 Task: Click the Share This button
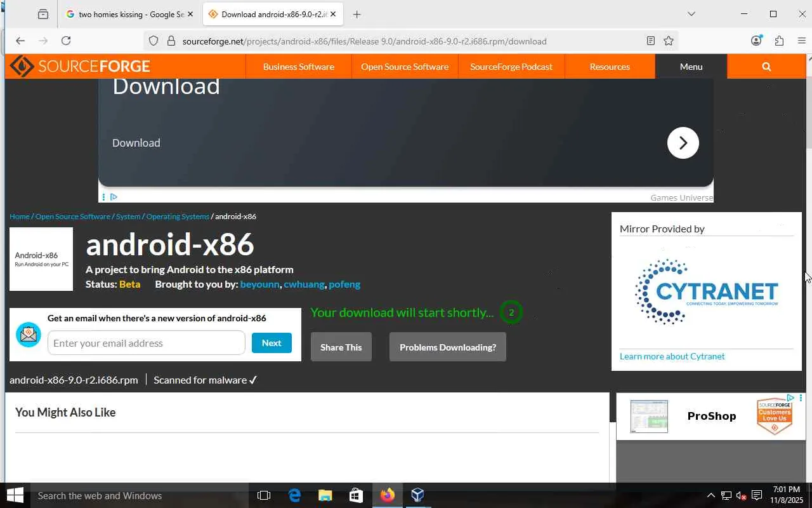(341, 347)
